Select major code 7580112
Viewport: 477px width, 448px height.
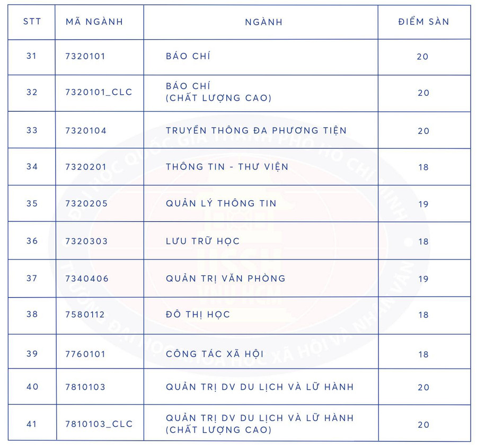coord(85,315)
